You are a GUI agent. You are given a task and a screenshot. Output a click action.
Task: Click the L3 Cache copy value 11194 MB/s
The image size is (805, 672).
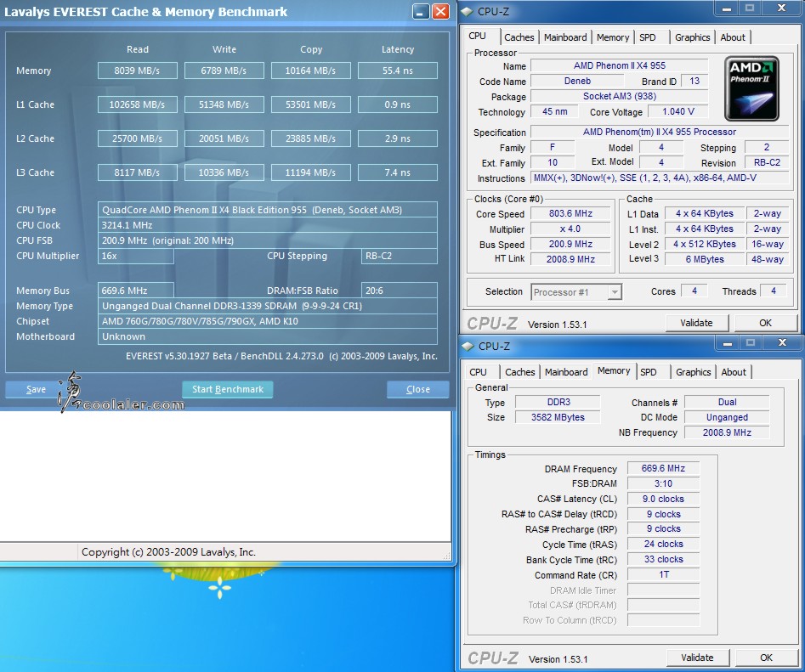pos(310,172)
